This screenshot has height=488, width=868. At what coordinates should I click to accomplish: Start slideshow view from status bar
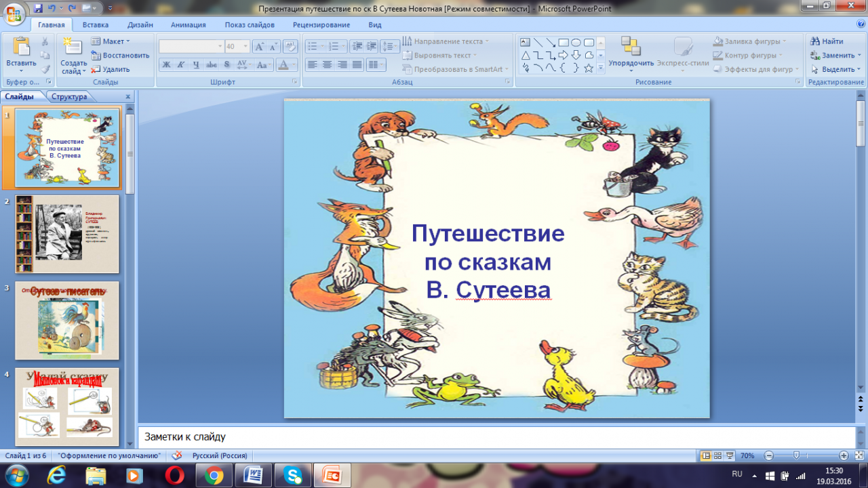[730, 455]
